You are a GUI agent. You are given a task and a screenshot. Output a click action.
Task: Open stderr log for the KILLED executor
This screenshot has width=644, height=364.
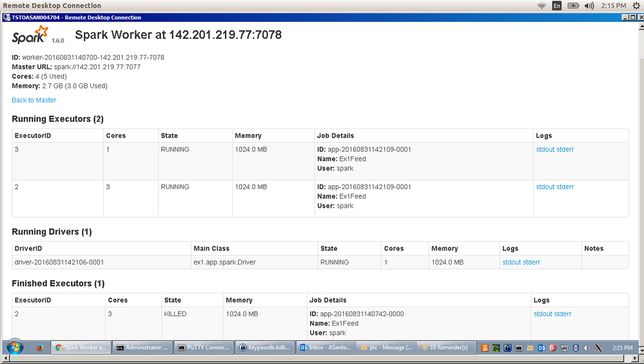pos(563,314)
